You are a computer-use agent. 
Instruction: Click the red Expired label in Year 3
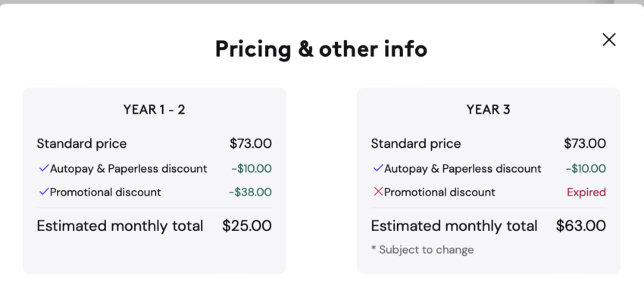click(586, 192)
